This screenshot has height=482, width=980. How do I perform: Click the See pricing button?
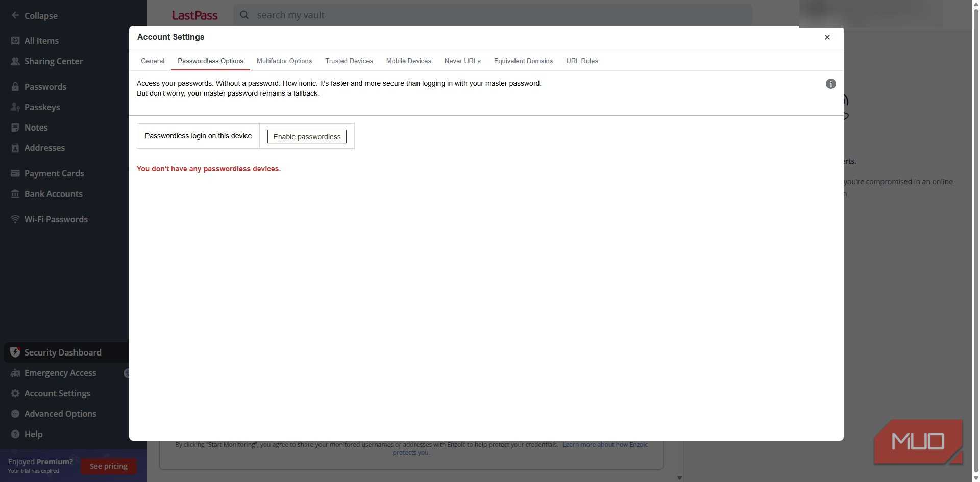[108, 466]
